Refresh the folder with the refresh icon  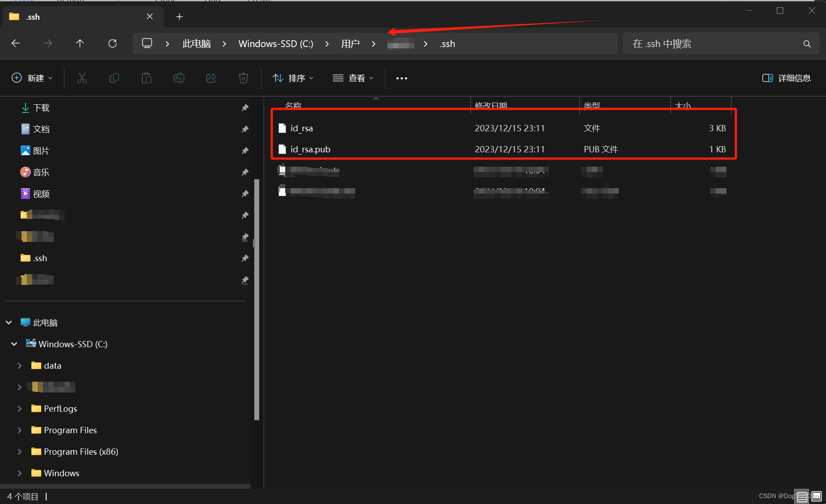113,43
